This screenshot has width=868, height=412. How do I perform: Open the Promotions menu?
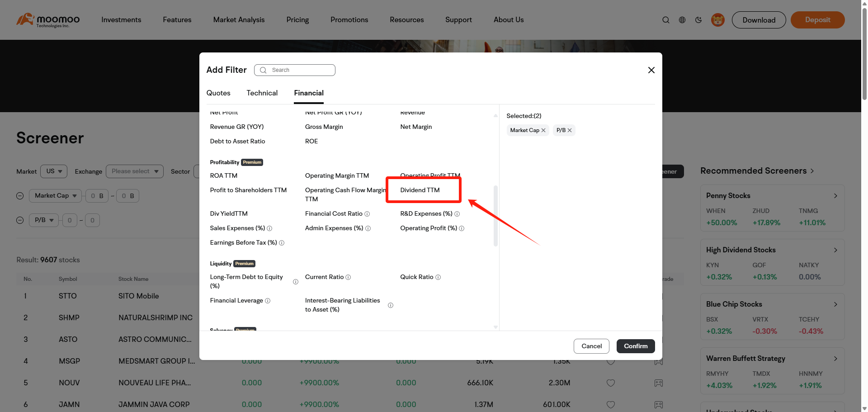point(349,20)
